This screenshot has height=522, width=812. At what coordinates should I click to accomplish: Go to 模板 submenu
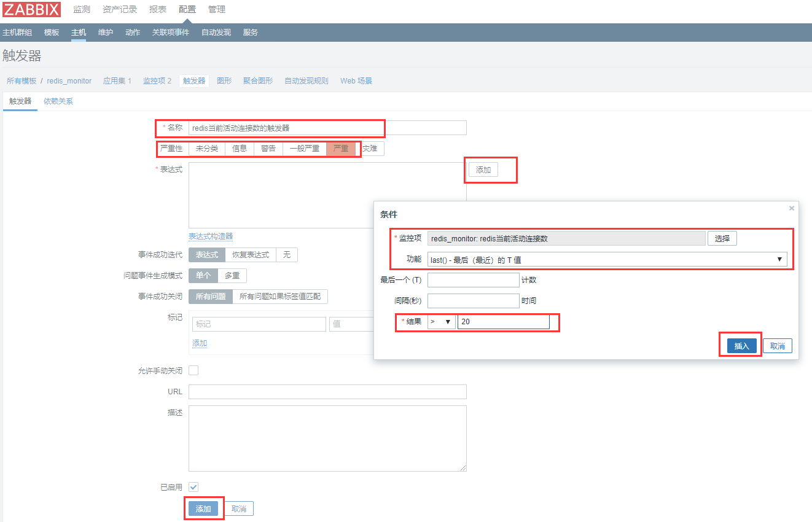tap(52, 33)
